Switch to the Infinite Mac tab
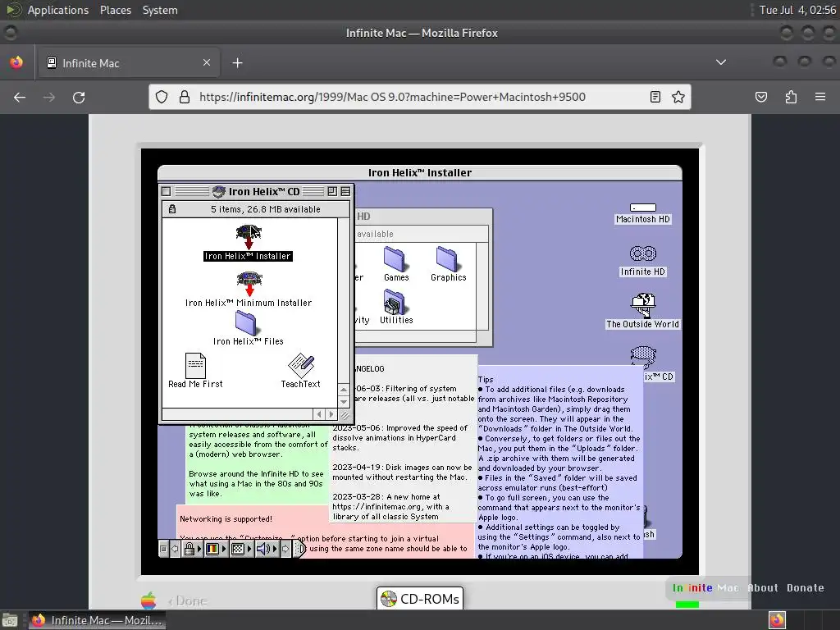 [x=128, y=63]
